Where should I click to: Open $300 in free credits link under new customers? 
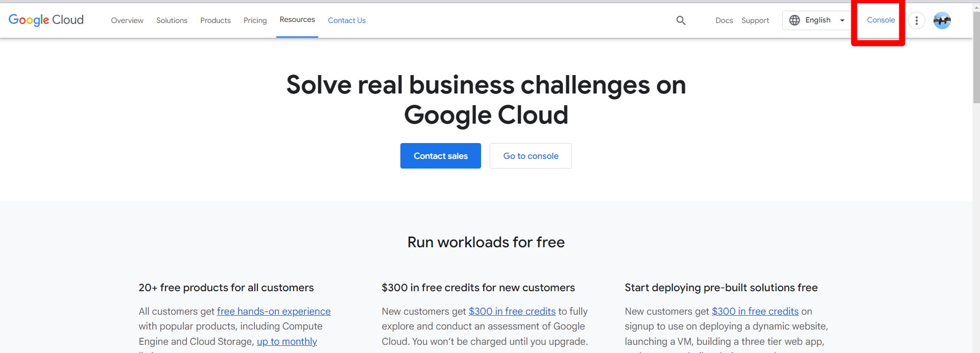pyautogui.click(x=512, y=311)
